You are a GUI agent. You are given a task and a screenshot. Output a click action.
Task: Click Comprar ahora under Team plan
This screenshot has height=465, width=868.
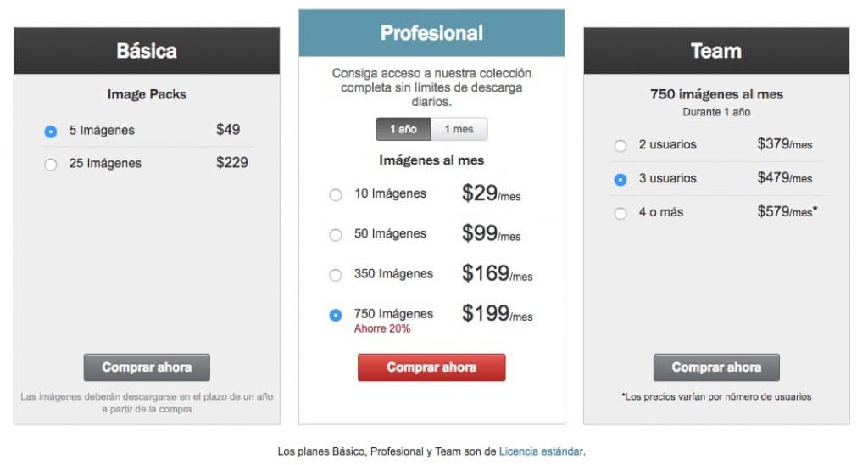coord(716,367)
